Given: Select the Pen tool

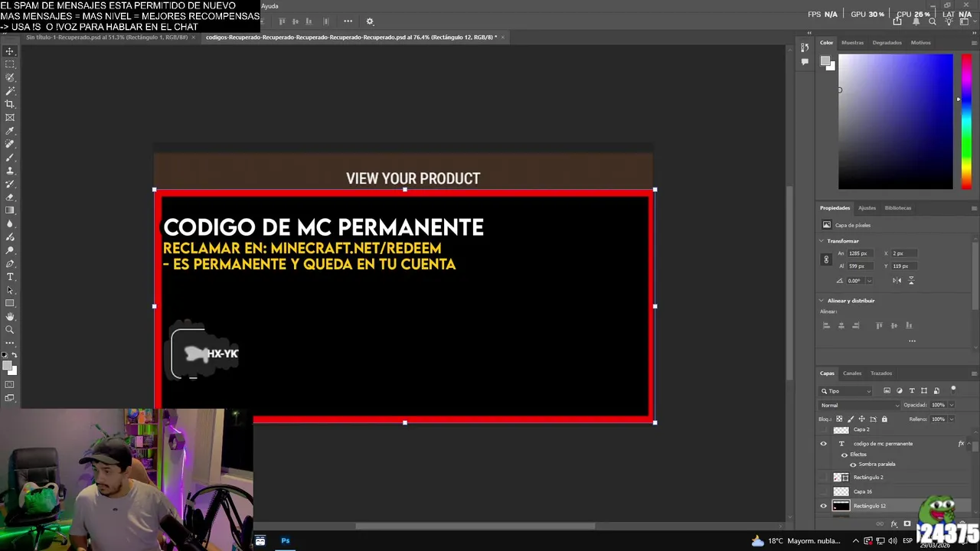Looking at the screenshot, I should click(x=10, y=263).
